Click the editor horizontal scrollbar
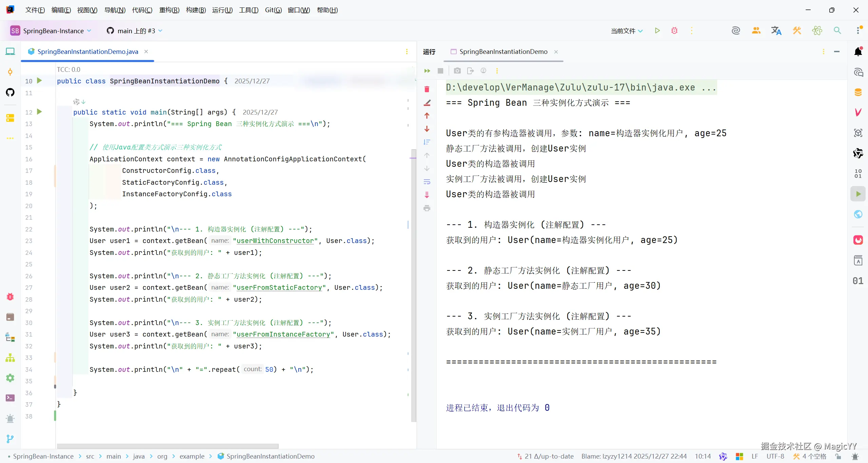This screenshot has width=868, height=463. (x=167, y=446)
